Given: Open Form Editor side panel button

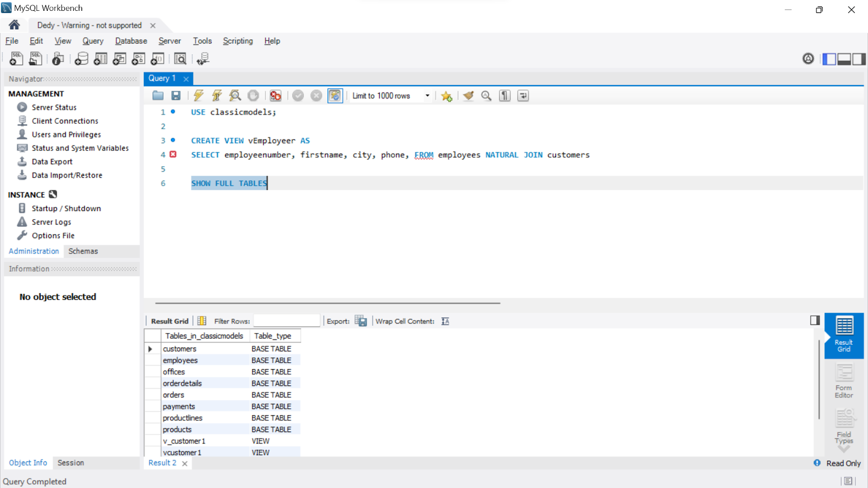Looking at the screenshot, I should click(844, 382).
